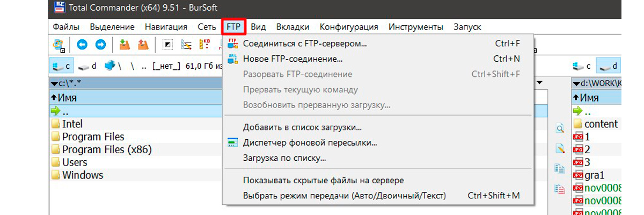Open the "Конфигурация" menu
This screenshot has height=215, width=644.
click(x=349, y=27)
